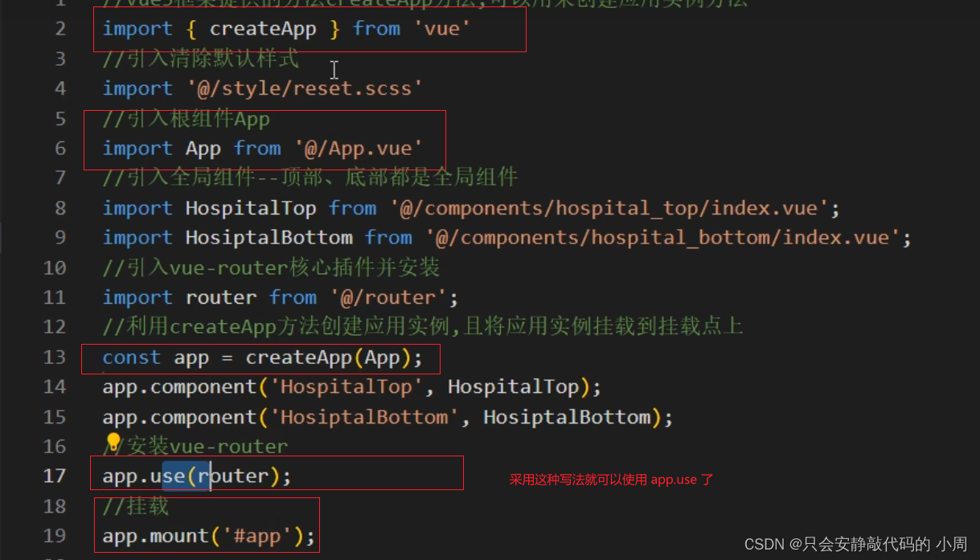Click the '#app' string on line 19
The width and height of the screenshot is (980, 560).
(256, 536)
